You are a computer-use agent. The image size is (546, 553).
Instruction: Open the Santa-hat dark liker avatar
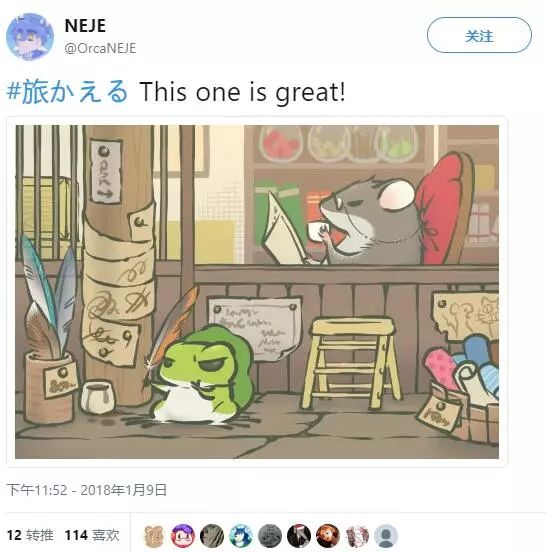coord(299,536)
